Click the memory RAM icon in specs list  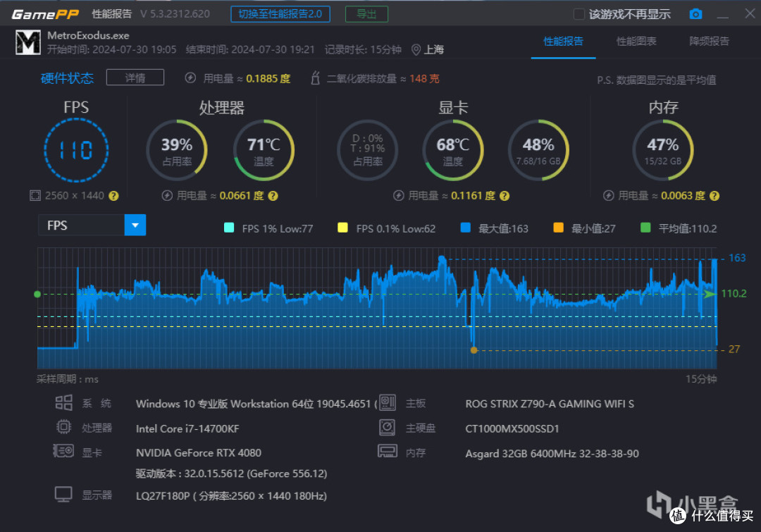[x=388, y=452]
